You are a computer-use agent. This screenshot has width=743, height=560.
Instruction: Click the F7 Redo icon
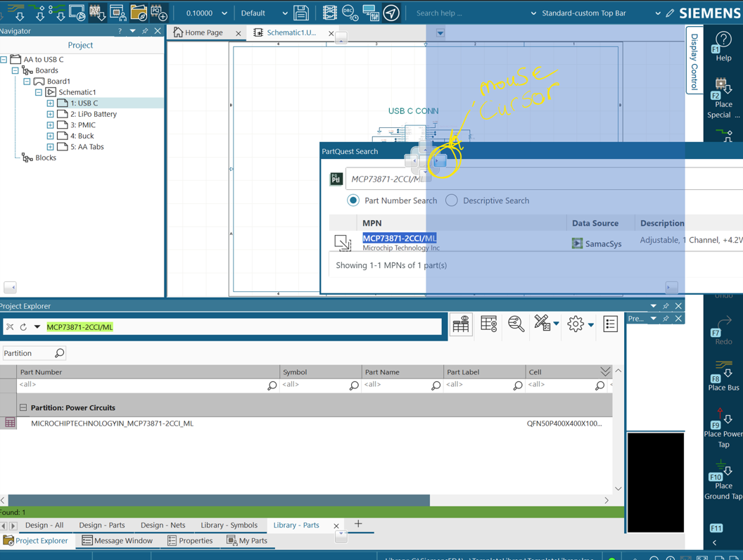click(723, 326)
